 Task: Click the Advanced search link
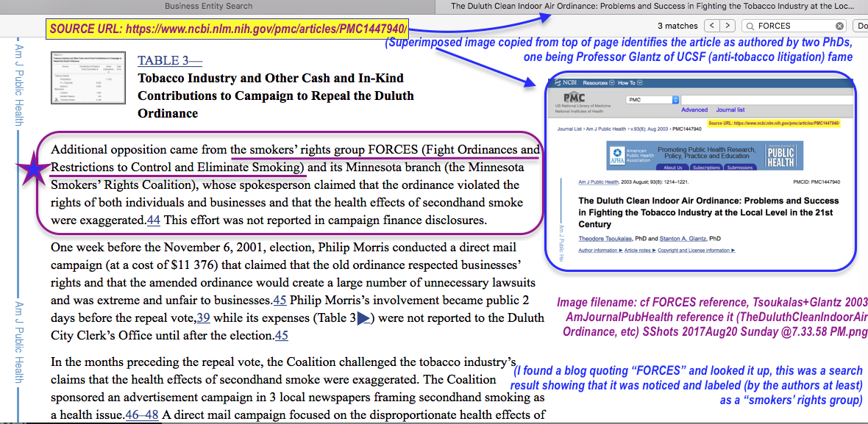tap(694, 110)
